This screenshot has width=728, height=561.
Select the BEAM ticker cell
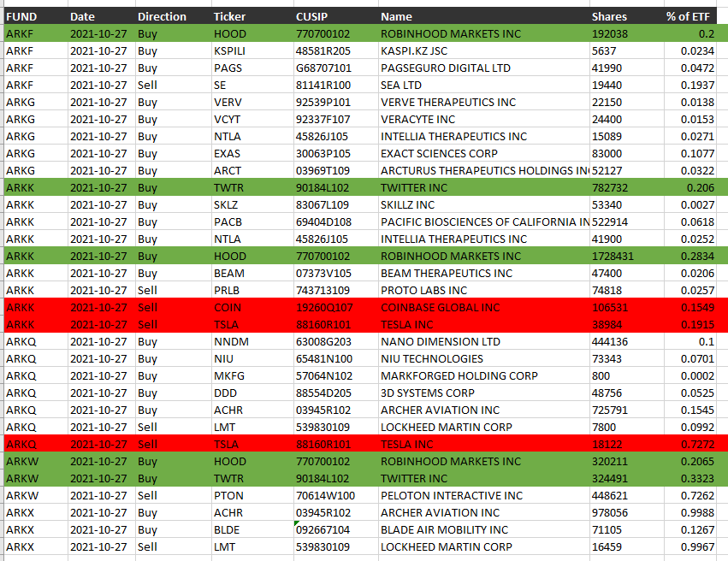[228, 273]
